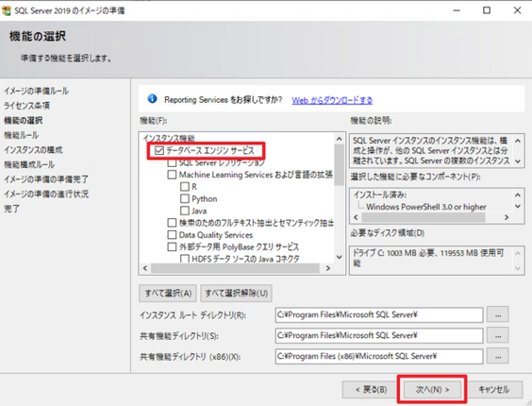The image size is (532, 406).
Task: Check the SQL Server レプリケーション checkbox
Action: [x=172, y=162]
